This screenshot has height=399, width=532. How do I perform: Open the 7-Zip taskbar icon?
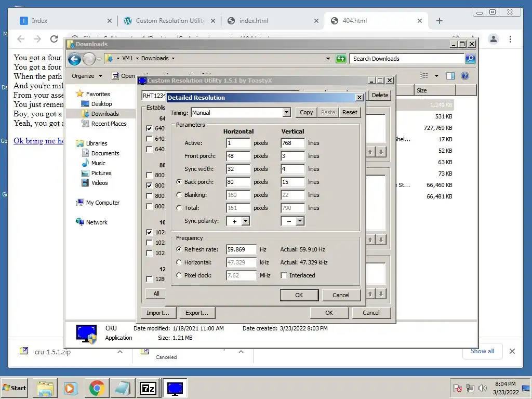[148, 388]
